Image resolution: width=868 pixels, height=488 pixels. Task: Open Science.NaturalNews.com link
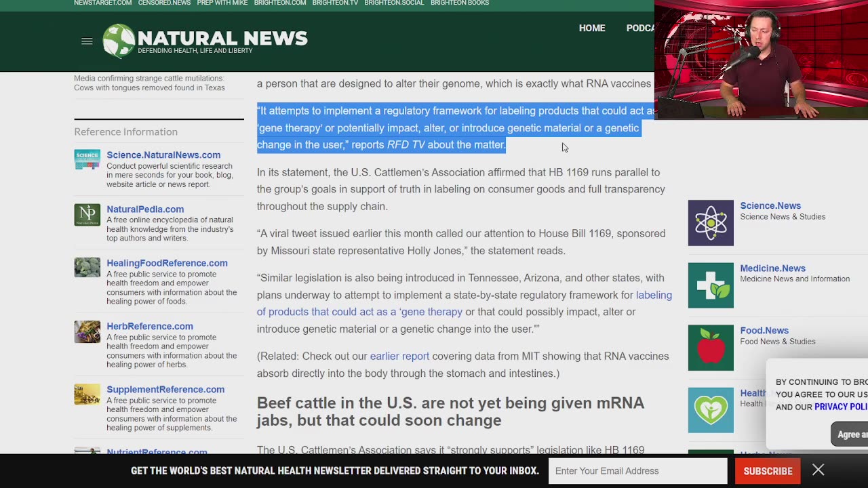pyautogui.click(x=163, y=155)
